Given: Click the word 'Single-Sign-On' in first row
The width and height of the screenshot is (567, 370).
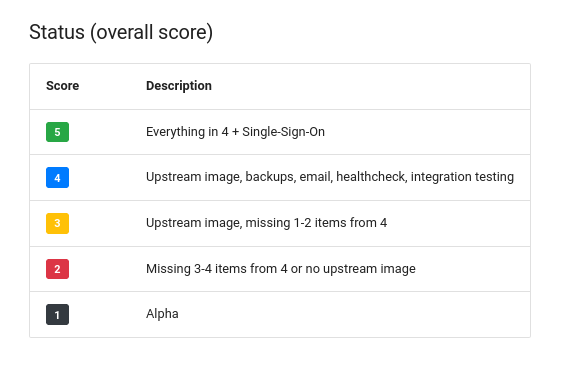Looking at the screenshot, I should [x=284, y=132].
